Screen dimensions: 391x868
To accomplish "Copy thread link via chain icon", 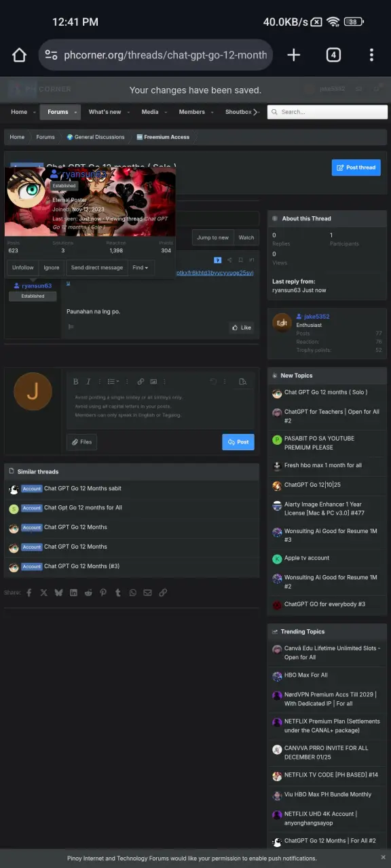I will (163, 593).
